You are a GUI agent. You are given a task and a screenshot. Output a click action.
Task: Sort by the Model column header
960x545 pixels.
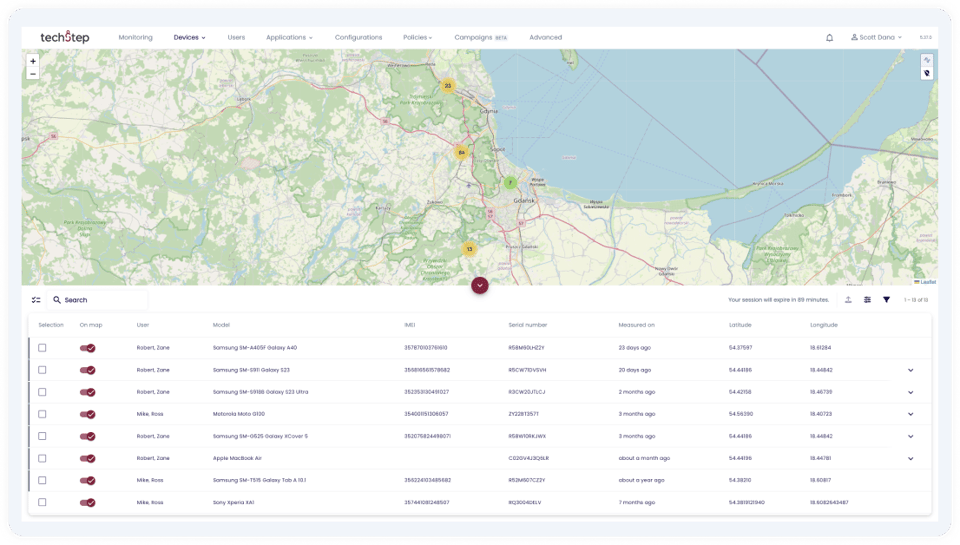[221, 325]
